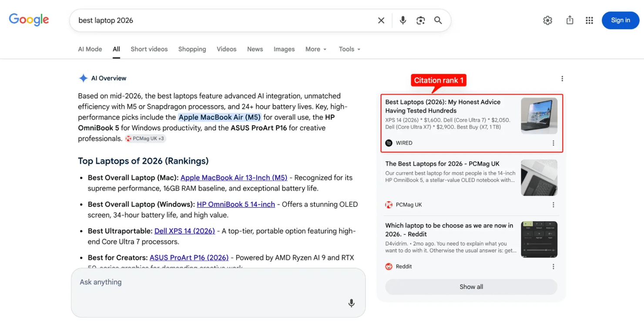Select the All tab

tap(116, 49)
